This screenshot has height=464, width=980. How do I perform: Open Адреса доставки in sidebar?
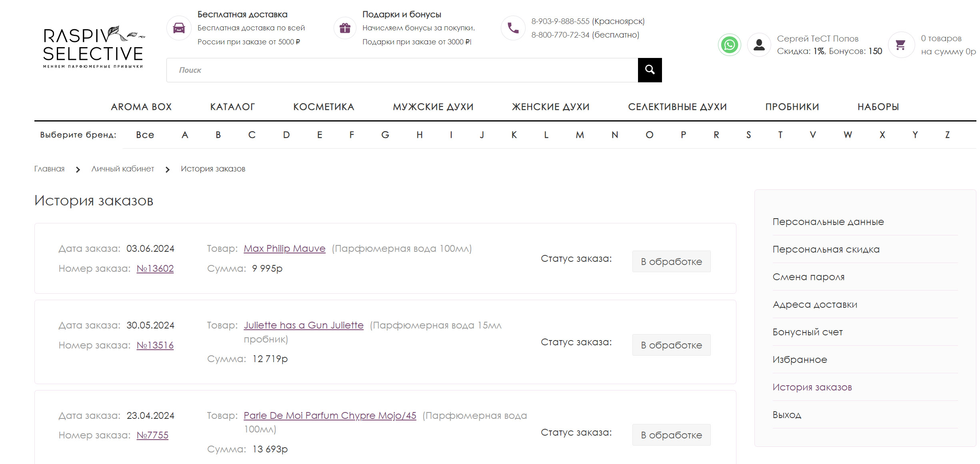815,305
